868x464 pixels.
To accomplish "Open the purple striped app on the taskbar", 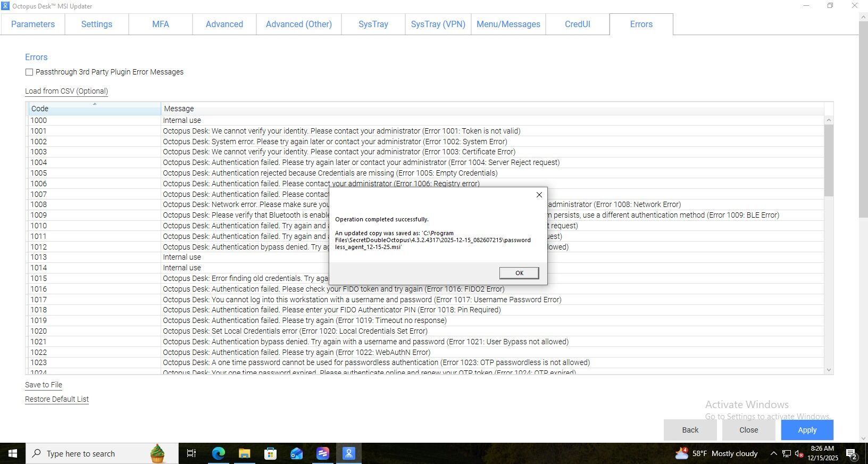I will [x=322, y=453].
